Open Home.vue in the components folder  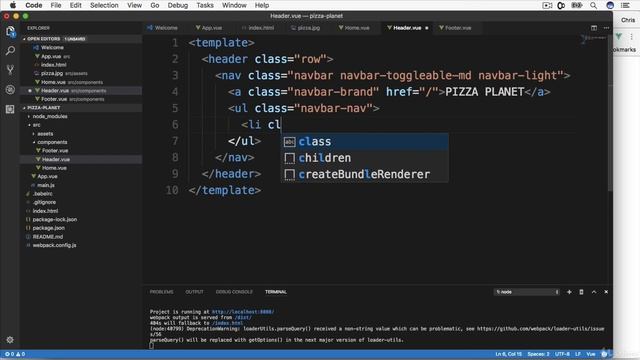[54, 168]
